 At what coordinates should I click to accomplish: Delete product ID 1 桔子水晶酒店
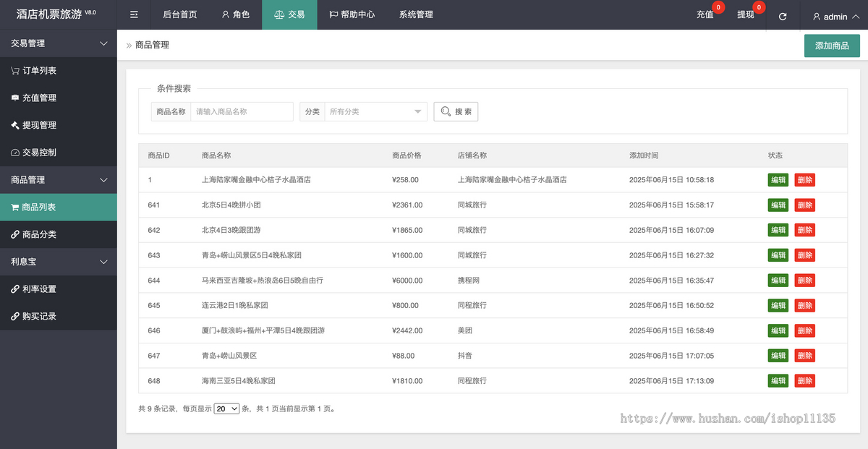click(x=805, y=180)
